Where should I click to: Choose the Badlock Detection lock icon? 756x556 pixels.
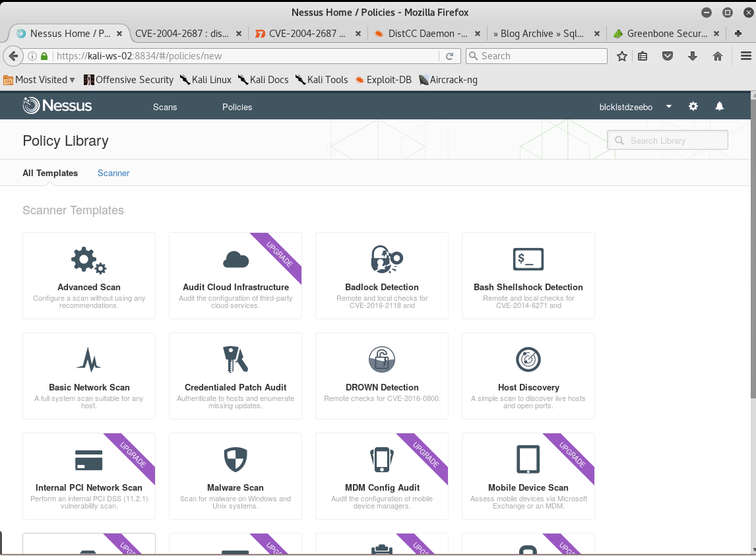(386, 259)
